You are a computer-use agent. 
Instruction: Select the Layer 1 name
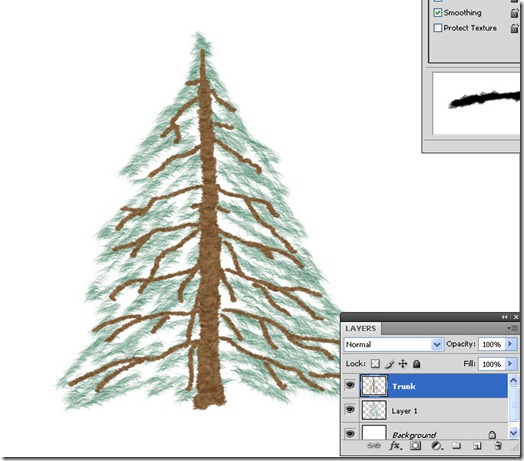[404, 411]
